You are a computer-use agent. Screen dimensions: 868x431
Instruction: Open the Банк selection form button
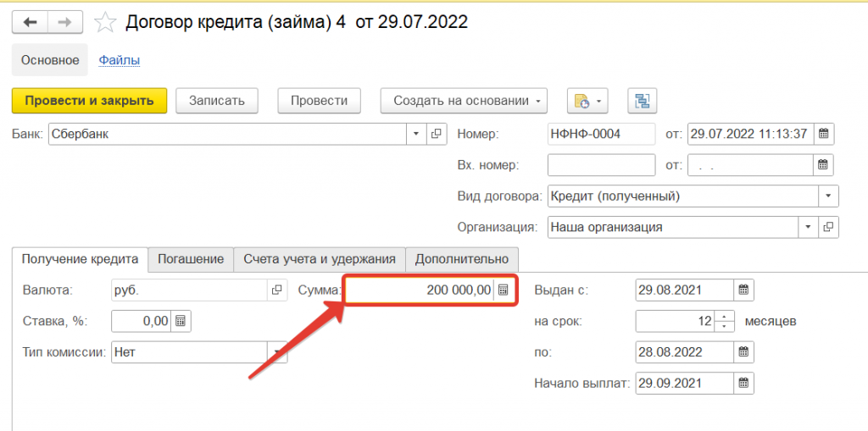pyautogui.click(x=437, y=134)
